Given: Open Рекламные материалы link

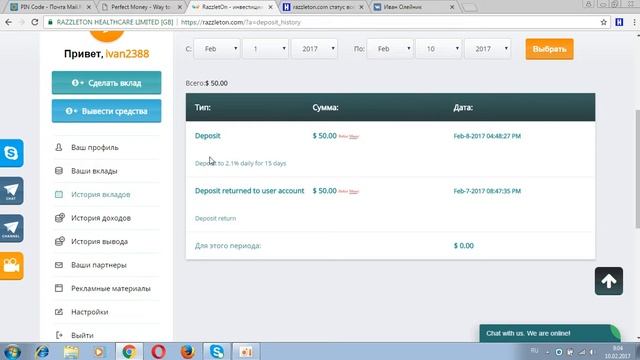Looking at the screenshot, I should [111, 288].
